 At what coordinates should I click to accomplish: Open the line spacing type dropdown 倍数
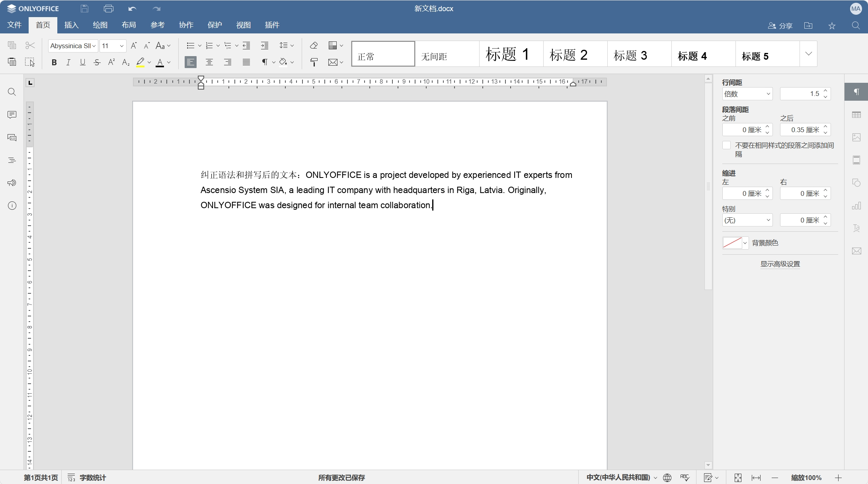click(x=747, y=94)
